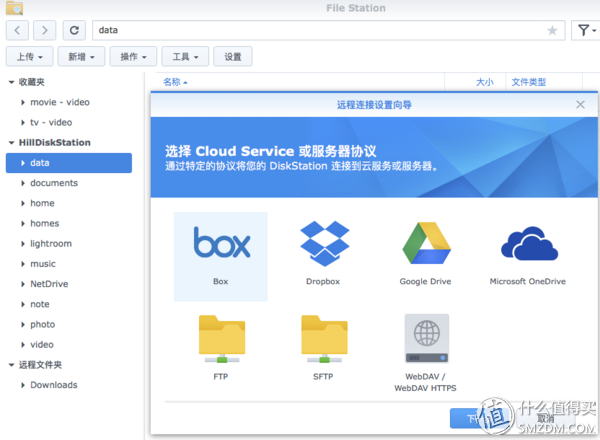Open the 设置 settings button

point(233,57)
